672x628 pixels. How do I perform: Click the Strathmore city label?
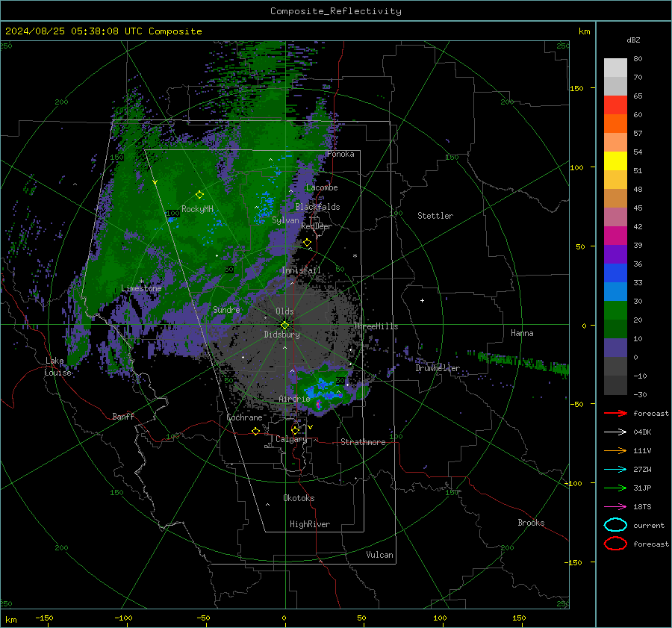(x=363, y=442)
